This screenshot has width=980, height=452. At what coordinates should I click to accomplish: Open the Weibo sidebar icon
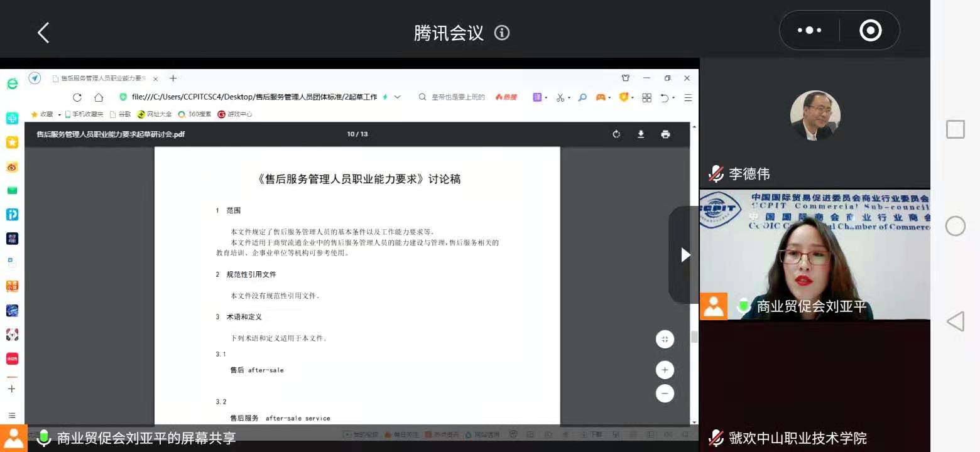click(12, 167)
